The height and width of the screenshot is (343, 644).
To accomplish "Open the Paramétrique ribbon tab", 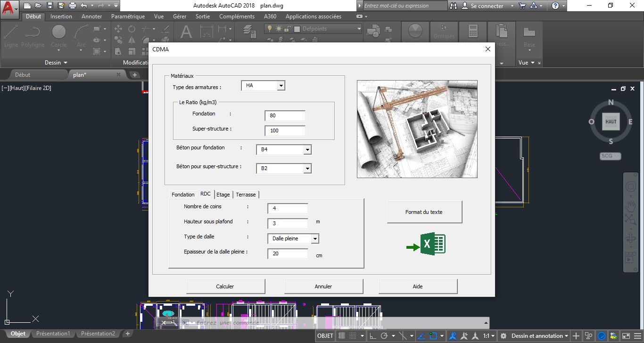I will (128, 16).
